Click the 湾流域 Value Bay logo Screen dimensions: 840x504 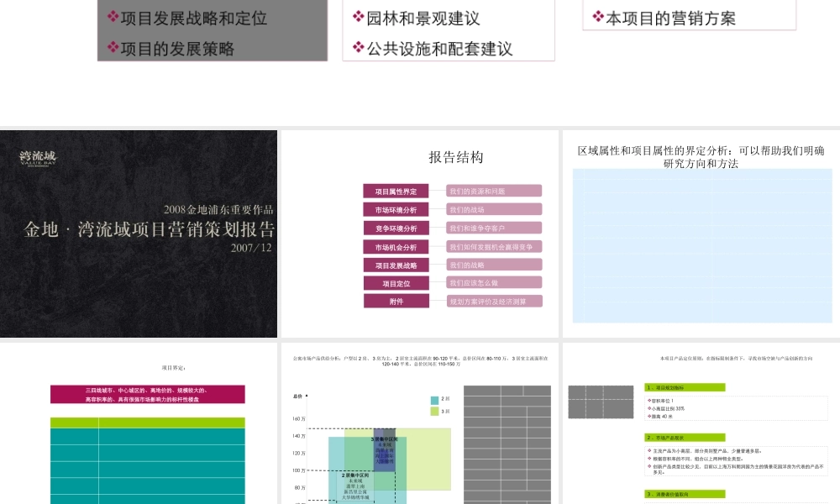(x=38, y=158)
